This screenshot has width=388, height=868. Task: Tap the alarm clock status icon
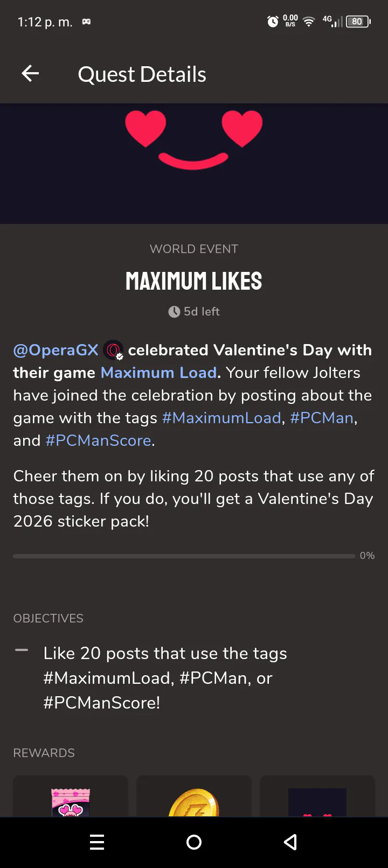tap(273, 22)
